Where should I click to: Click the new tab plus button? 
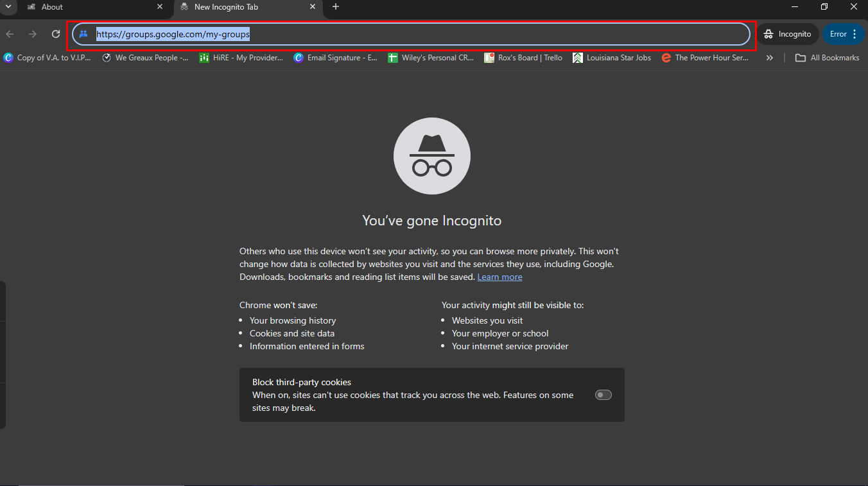(336, 7)
